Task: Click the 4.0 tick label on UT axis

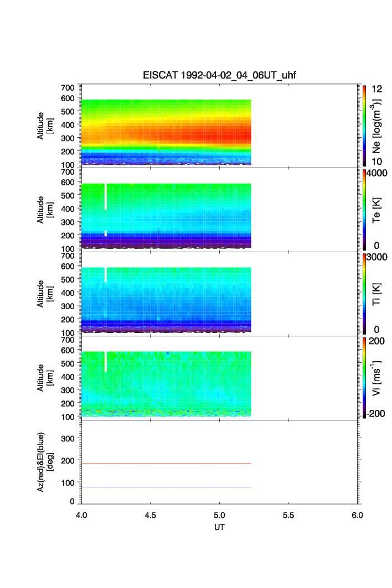Action: click(81, 515)
